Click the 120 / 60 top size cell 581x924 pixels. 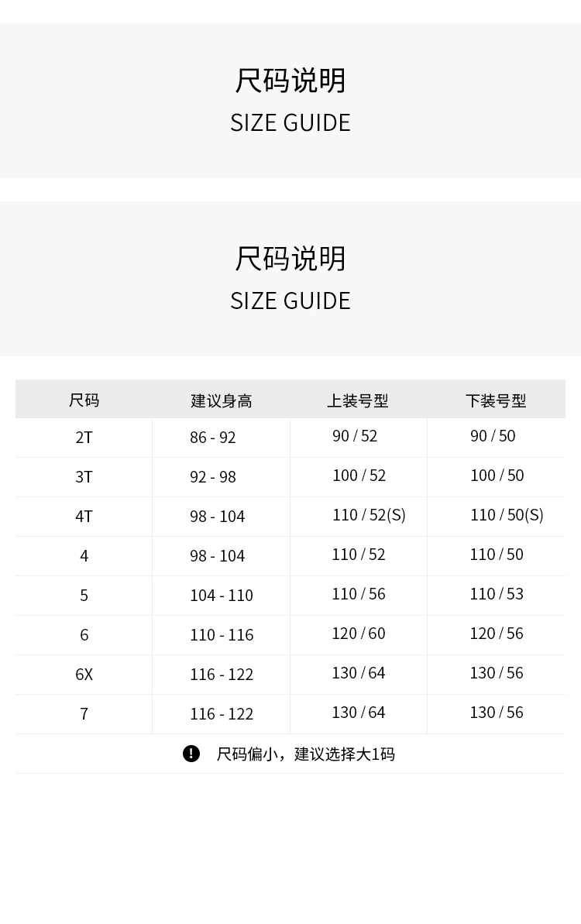(358, 634)
